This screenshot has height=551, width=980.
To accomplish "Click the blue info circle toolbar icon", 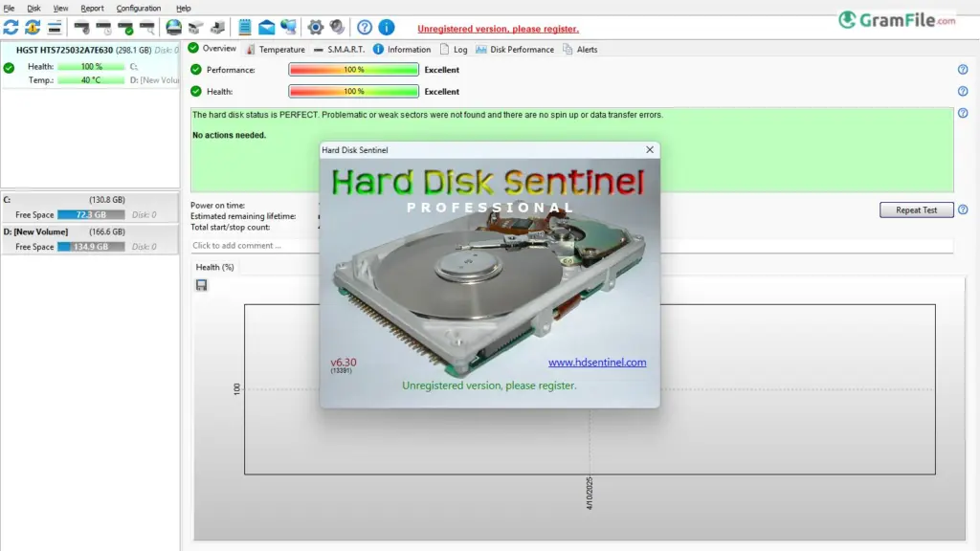I will [x=386, y=27].
